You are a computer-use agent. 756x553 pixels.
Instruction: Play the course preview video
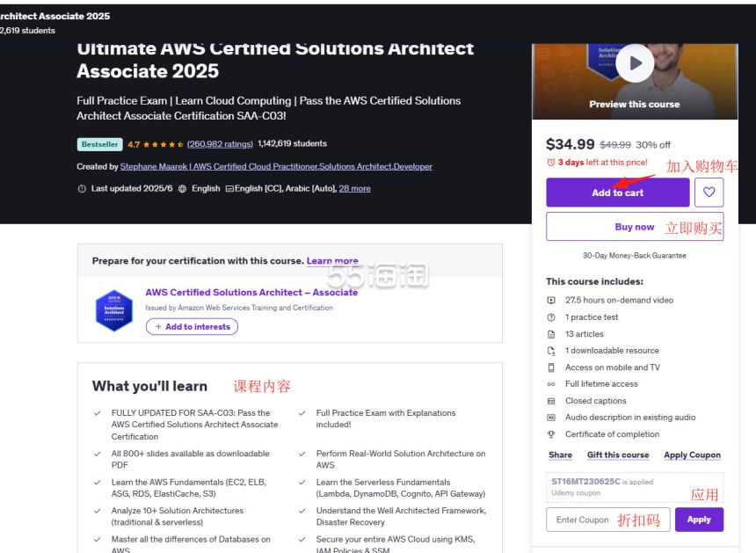click(635, 63)
